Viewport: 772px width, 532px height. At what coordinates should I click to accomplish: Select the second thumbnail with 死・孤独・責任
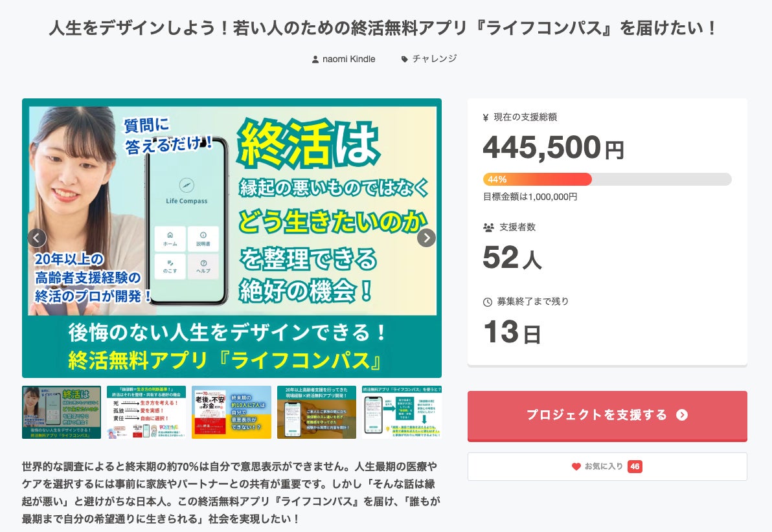click(x=146, y=412)
